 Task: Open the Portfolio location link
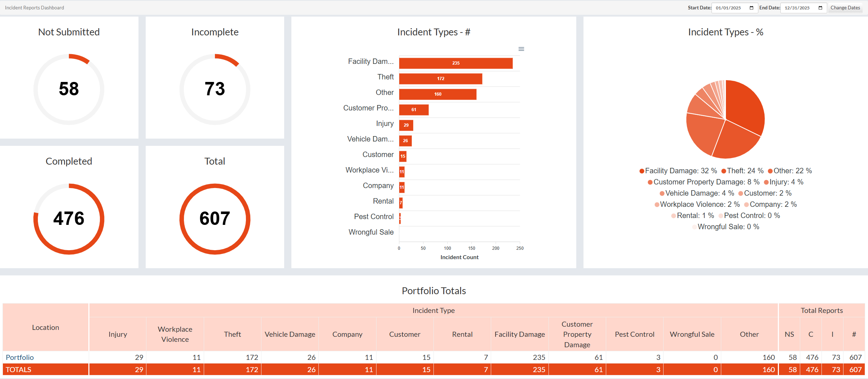pos(20,357)
